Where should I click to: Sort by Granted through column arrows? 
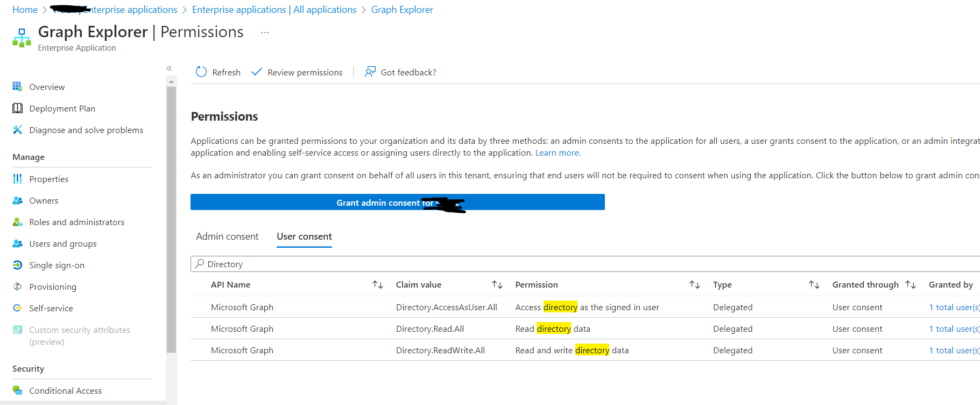tap(911, 284)
